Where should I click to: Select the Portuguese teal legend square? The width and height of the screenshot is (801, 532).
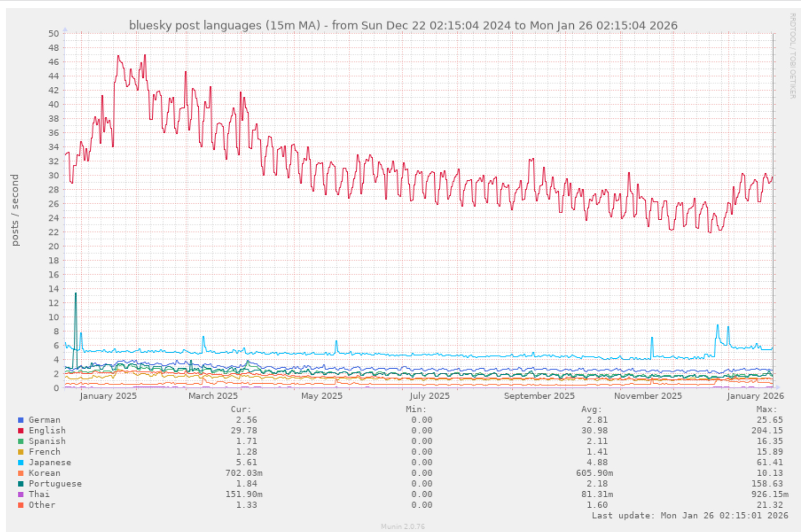pyautogui.click(x=21, y=484)
